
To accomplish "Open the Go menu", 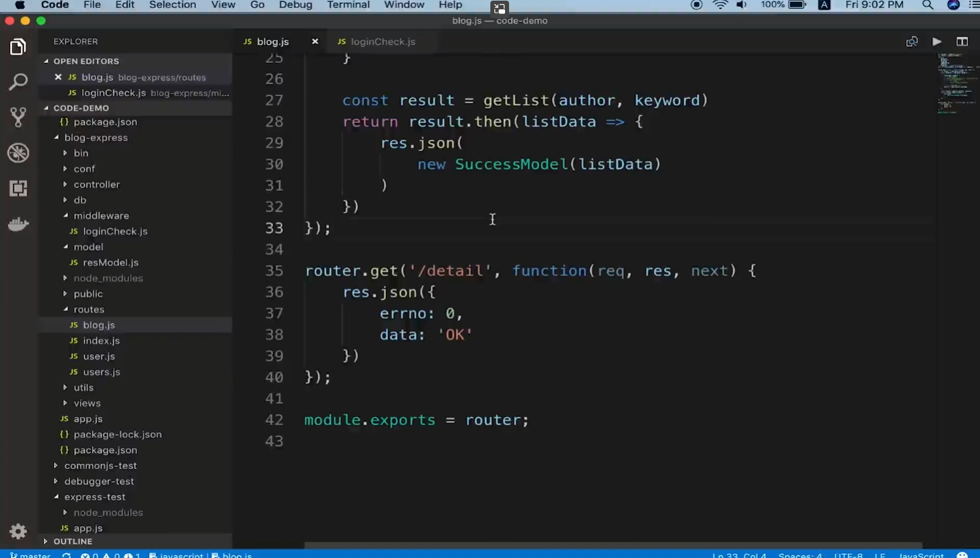I will click(258, 5).
